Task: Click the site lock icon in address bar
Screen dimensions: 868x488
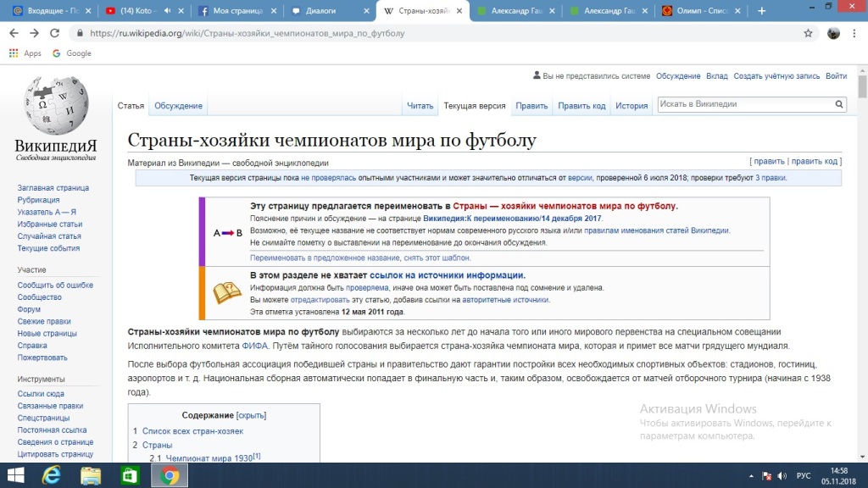Action: coord(80,33)
